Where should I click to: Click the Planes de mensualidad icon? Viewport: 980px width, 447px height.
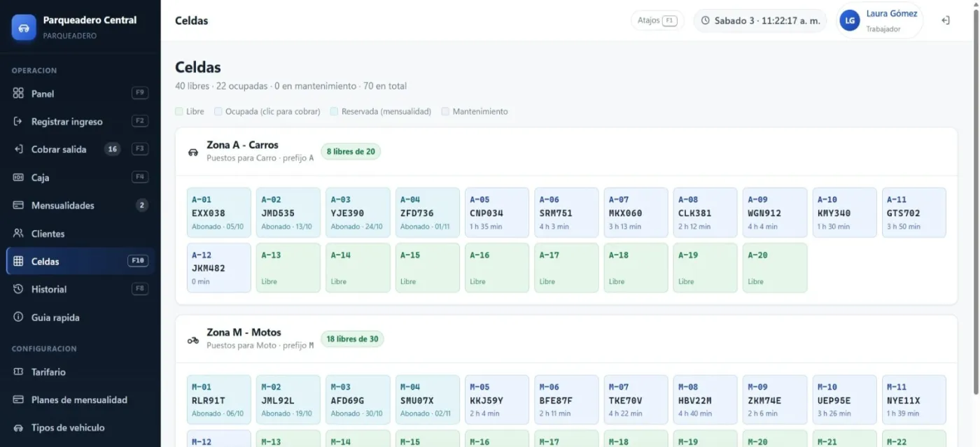click(18, 400)
